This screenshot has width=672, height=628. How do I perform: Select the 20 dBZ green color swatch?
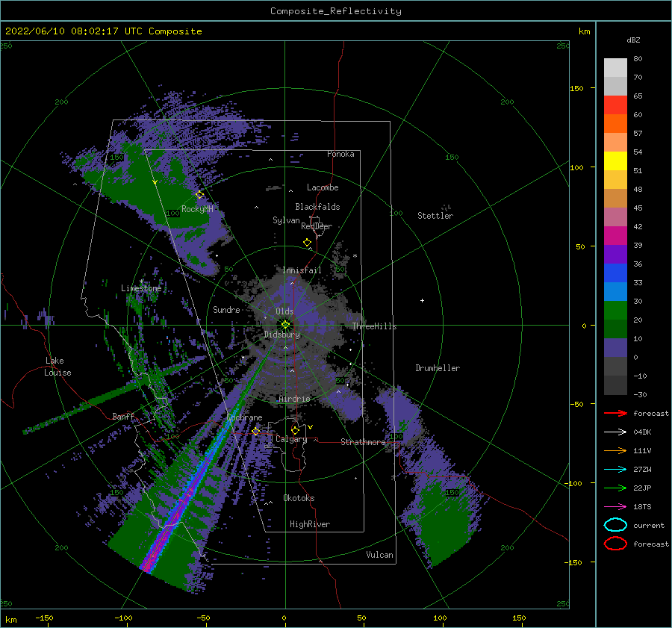[615, 310]
